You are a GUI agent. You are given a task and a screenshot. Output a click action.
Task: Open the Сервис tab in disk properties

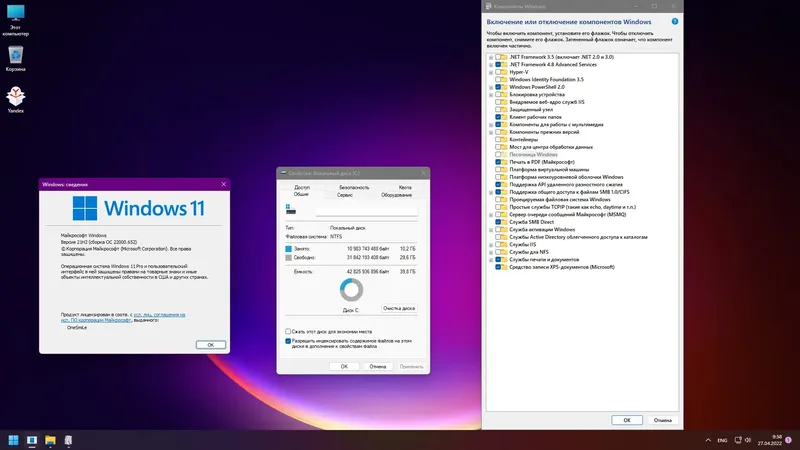click(345, 195)
